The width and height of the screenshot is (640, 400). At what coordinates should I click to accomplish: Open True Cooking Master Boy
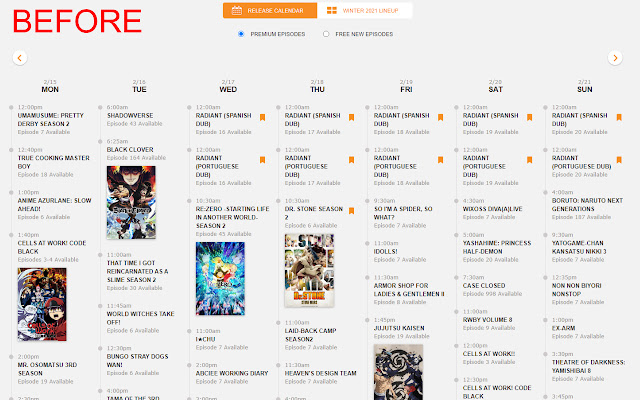click(53, 162)
